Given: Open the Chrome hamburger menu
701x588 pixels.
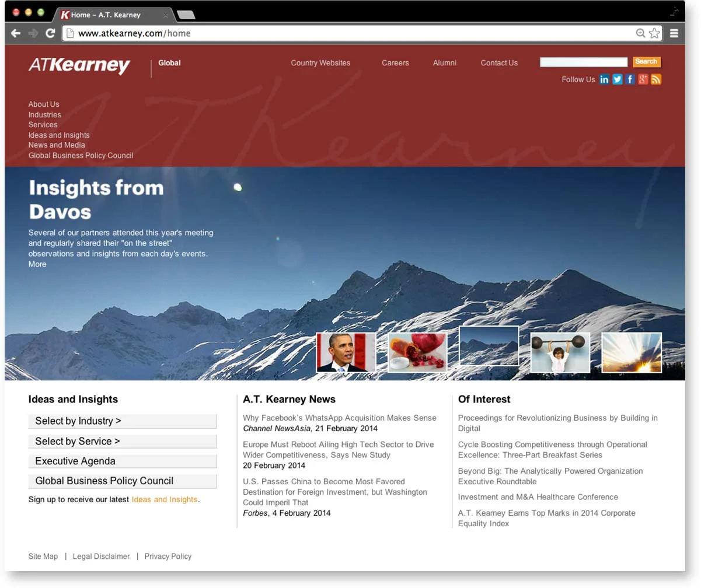Looking at the screenshot, I should (x=674, y=33).
